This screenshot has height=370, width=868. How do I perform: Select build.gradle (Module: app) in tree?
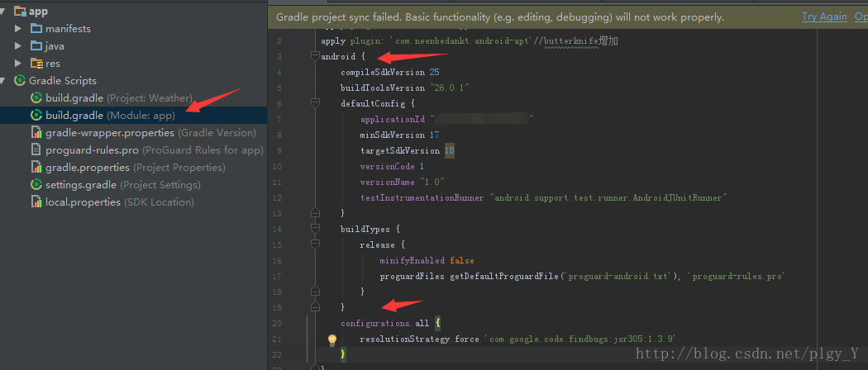point(110,116)
